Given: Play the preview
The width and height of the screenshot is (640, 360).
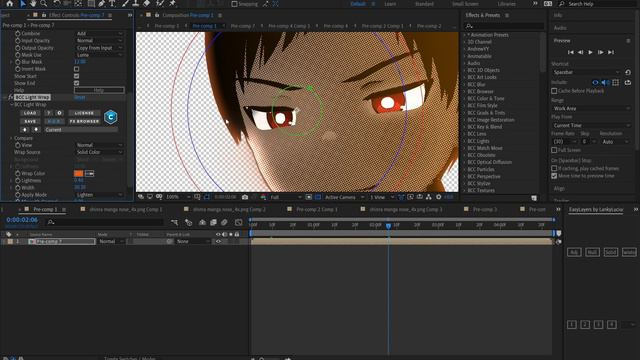Looking at the screenshot, I should 590,52.
